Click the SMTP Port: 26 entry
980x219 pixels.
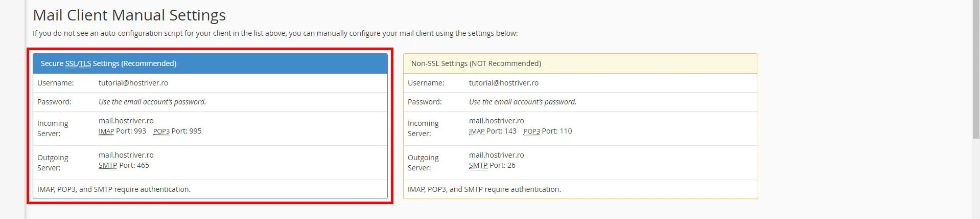[x=492, y=165]
